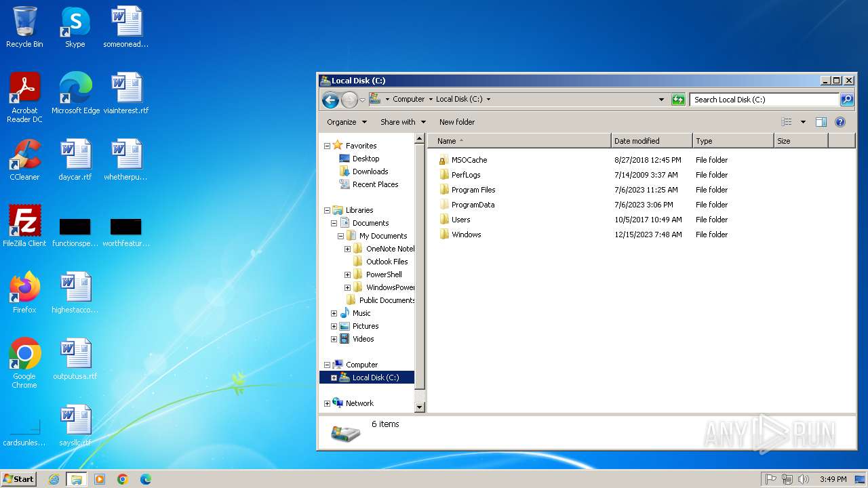Sort by the Name column header
868x488 pixels.
tap(519, 141)
